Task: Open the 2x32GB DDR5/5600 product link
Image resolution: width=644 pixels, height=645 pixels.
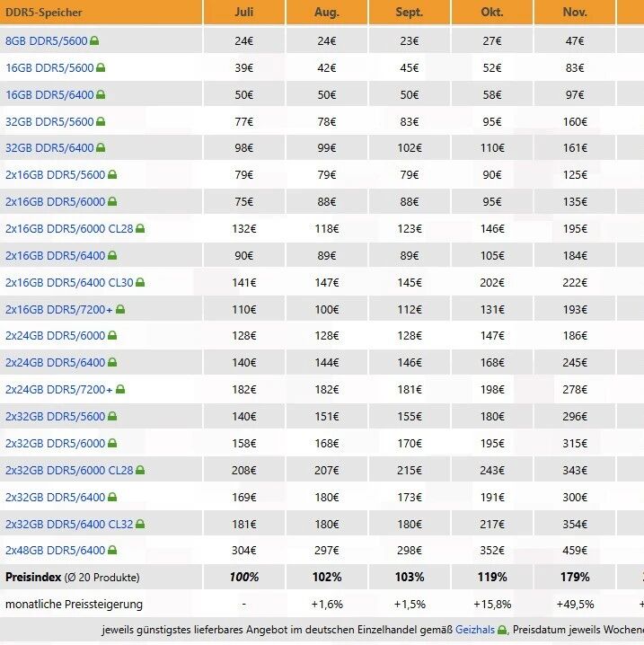Action: 56,416
